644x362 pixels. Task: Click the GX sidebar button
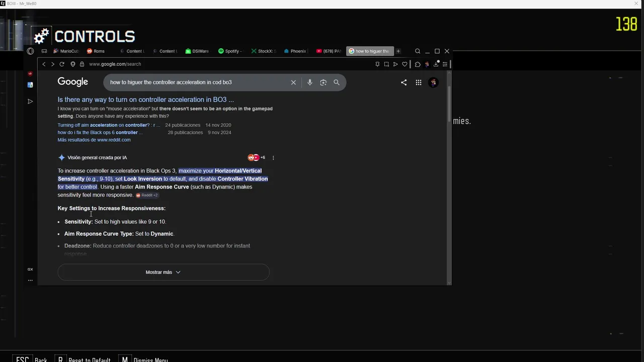[30, 269]
